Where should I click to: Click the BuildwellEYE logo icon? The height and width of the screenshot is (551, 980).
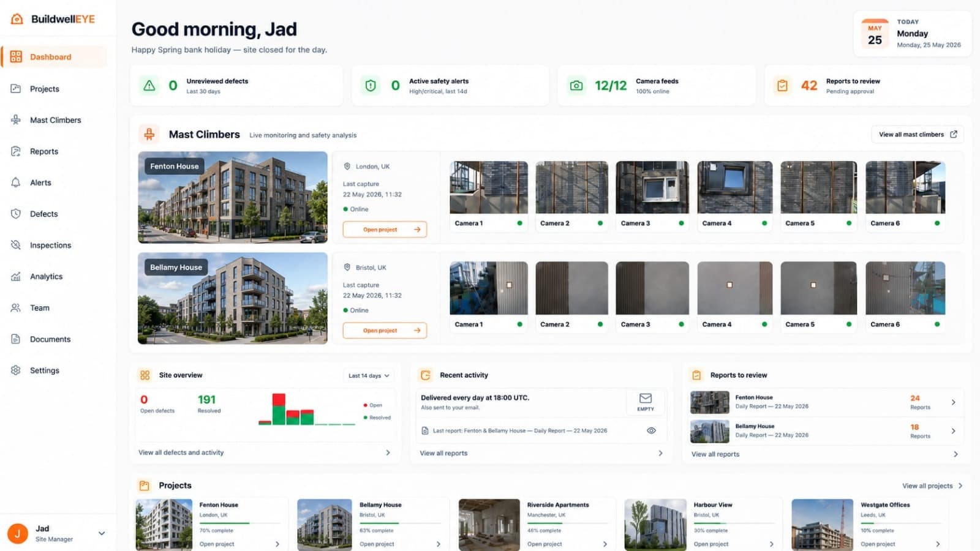[17, 19]
